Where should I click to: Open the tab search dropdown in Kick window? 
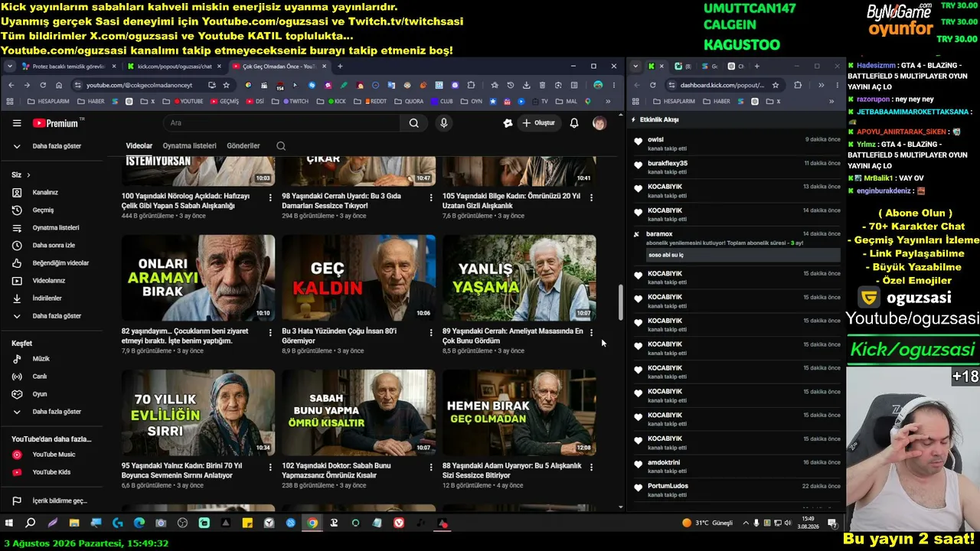pyautogui.click(x=635, y=67)
